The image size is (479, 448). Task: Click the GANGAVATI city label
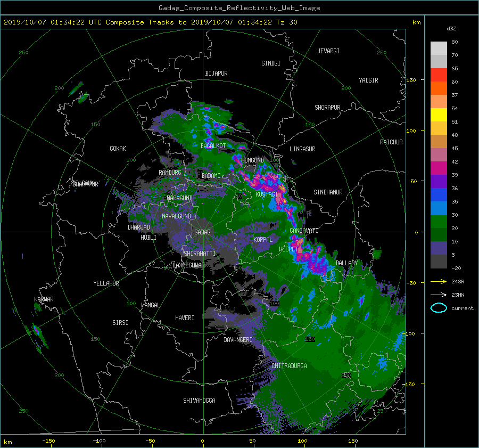(x=304, y=231)
